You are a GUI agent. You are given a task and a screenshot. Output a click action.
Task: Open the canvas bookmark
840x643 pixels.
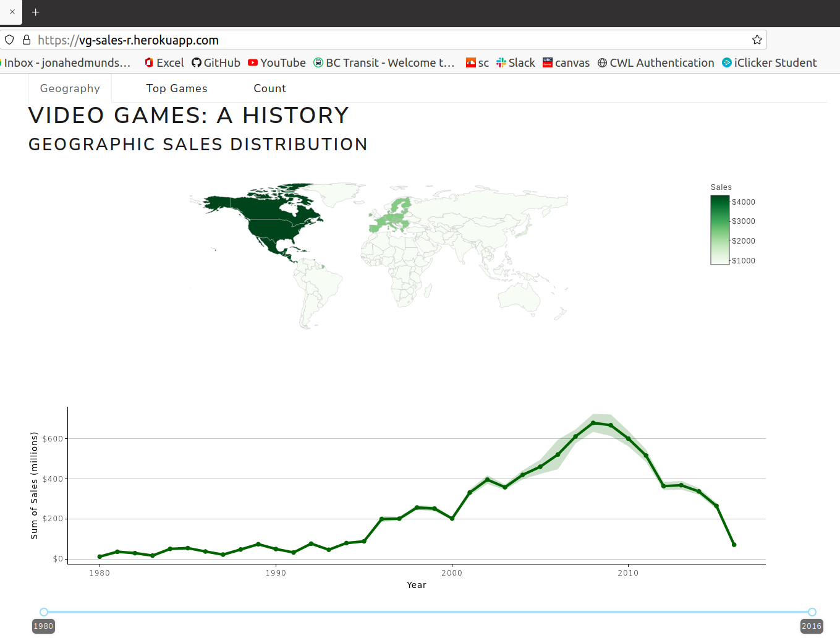566,62
